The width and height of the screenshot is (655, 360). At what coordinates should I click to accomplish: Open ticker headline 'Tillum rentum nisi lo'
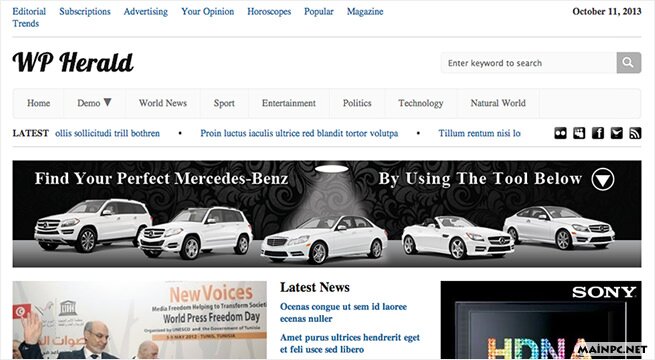pyautogui.click(x=480, y=133)
